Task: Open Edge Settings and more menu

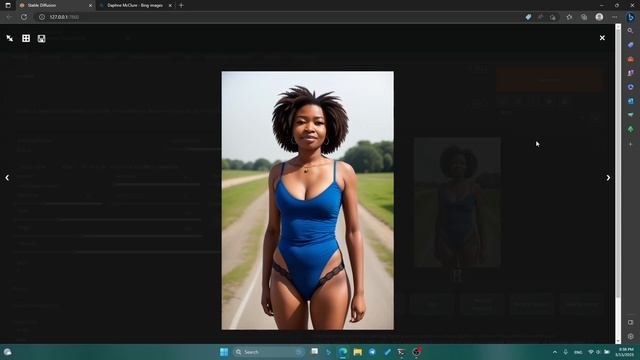Action: coord(615,17)
